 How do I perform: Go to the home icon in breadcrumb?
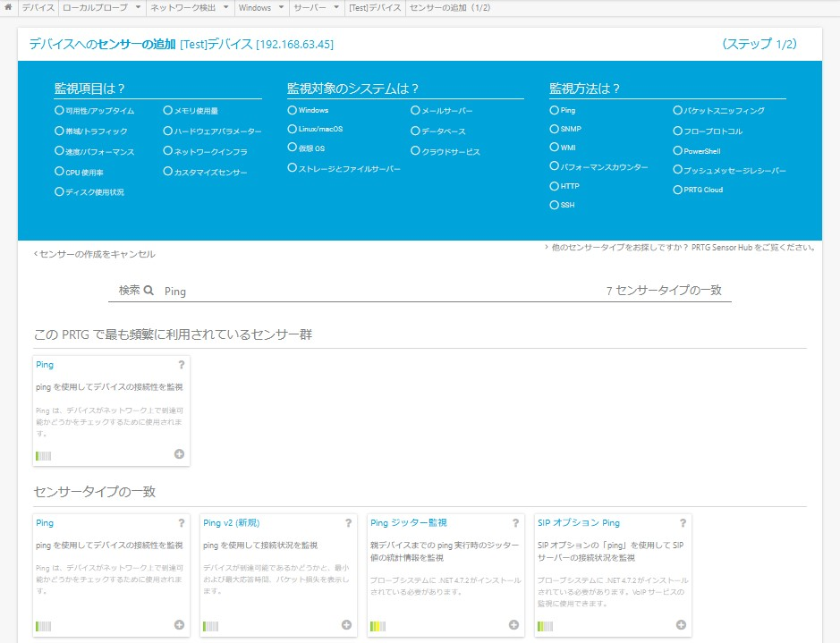[x=8, y=7]
